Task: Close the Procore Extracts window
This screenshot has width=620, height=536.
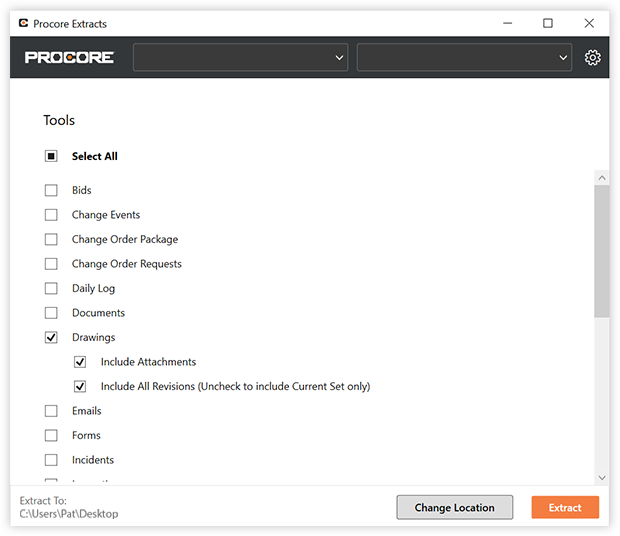Action: [x=589, y=23]
